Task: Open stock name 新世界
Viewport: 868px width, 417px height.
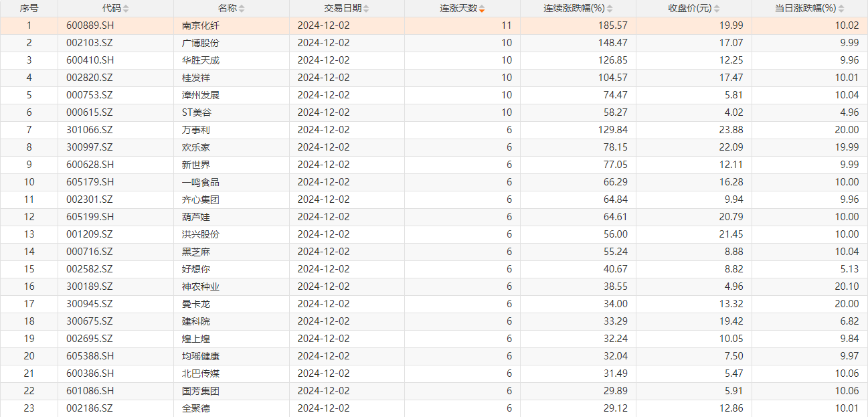Action: pyautogui.click(x=196, y=165)
